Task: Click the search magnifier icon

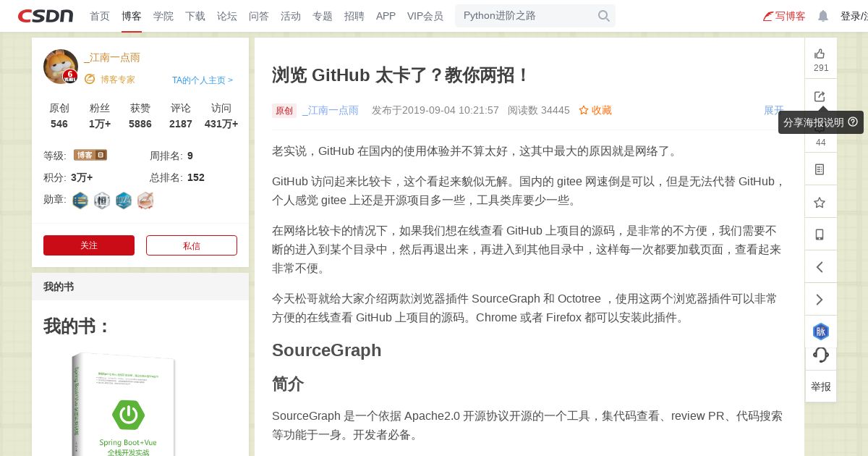Action: point(604,16)
